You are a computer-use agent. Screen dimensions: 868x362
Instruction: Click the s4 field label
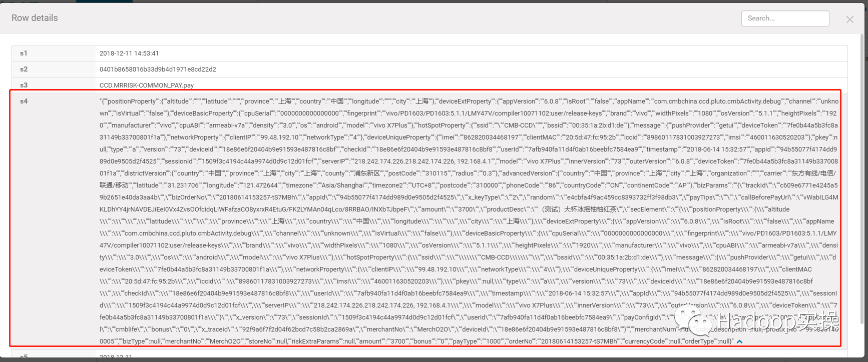click(24, 101)
